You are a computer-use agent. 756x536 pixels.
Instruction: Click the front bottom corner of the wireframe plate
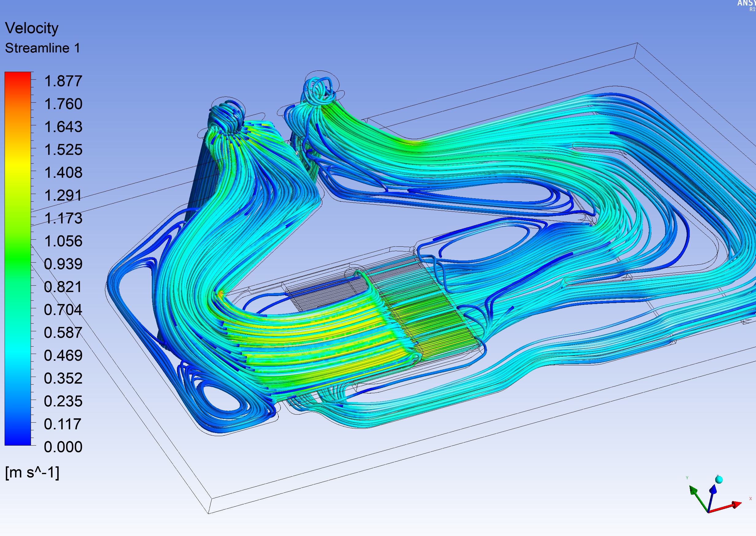pyautogui.click(x=209, y=513)
